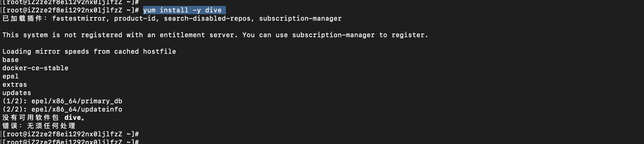Click the "extras" repository line

15,85
